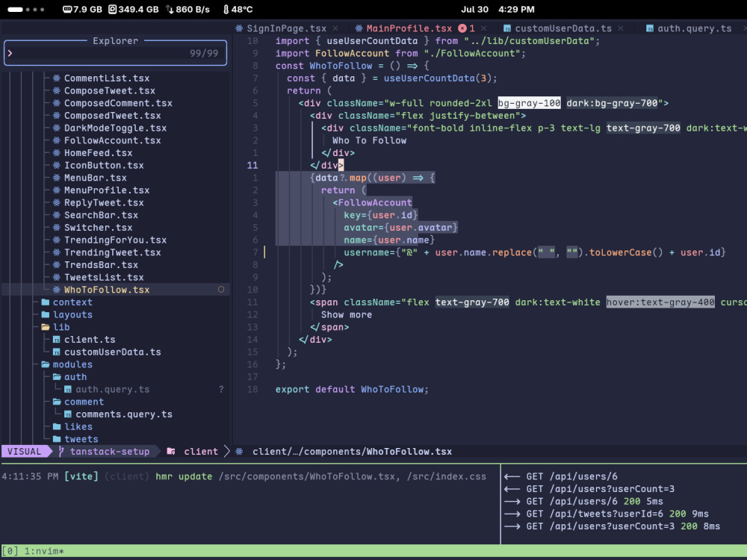Click the React icon beside Switcher.tsx
The height and width of the screenshot is (560, 747).
pyautogui.click(x=57, y=228)
